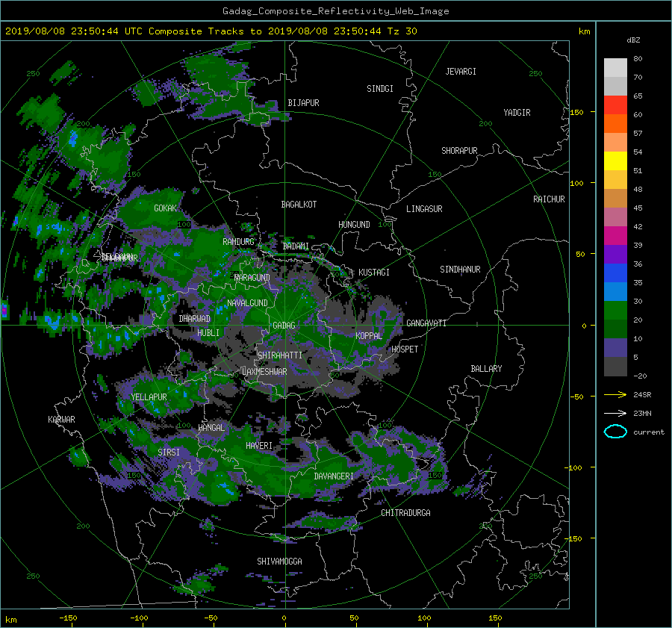Select the orange 60-57 dBZ legend swatch
This screenshot has height=628, width=672.
pos(615,123)
